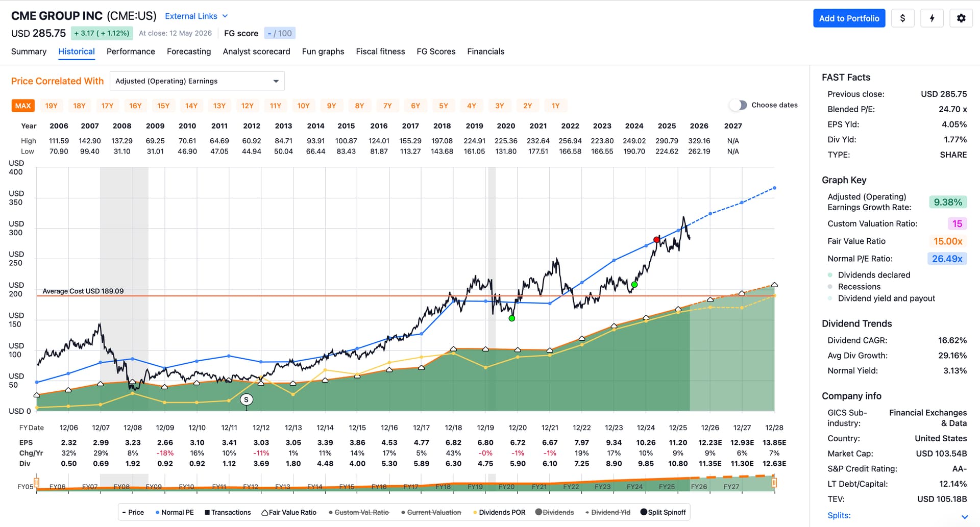Viewport: 980px width, 527px height.
Task: Click the red transaction dot on chart
Action: tap(656, 240)
